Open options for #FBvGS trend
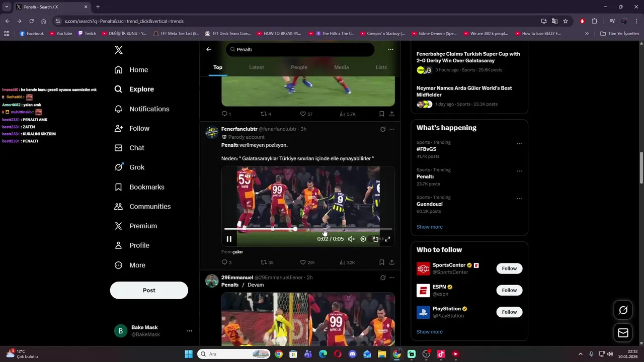The width and height of the screenshot is (644, 362). point(519,143)
